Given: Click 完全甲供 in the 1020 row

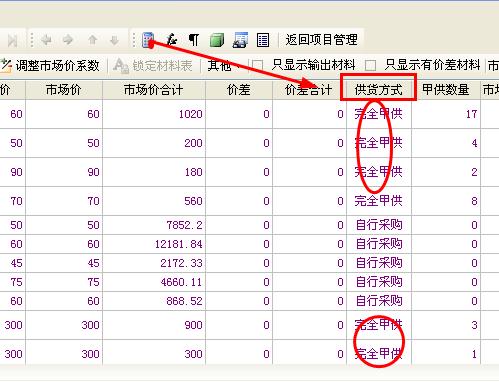Looking at the screenshot, I should [379, 114].
